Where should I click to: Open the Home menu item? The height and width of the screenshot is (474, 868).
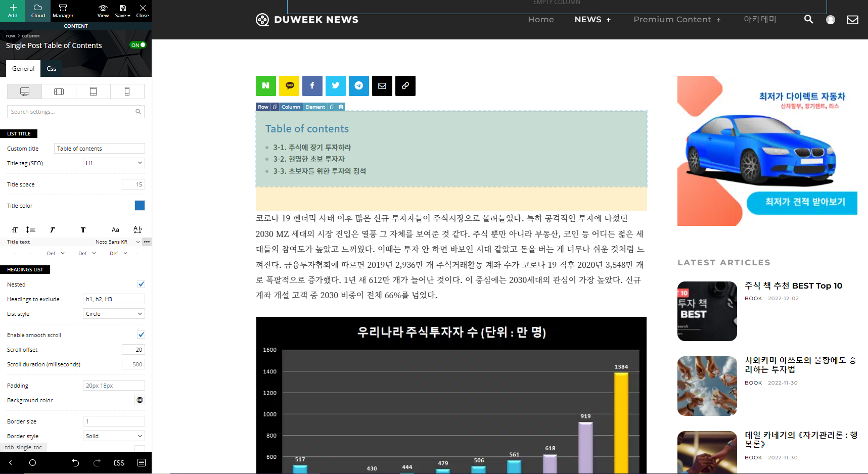[x=541, y=20]
